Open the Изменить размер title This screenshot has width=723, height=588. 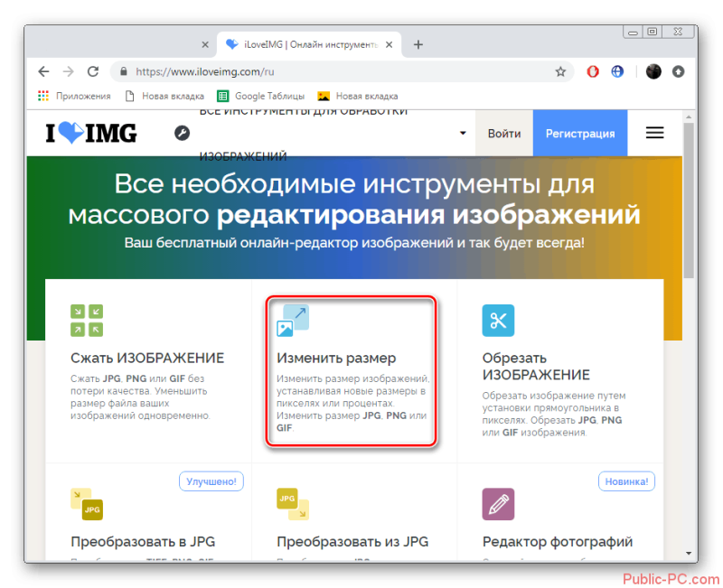pyautogui.click(x=336, y=358)
